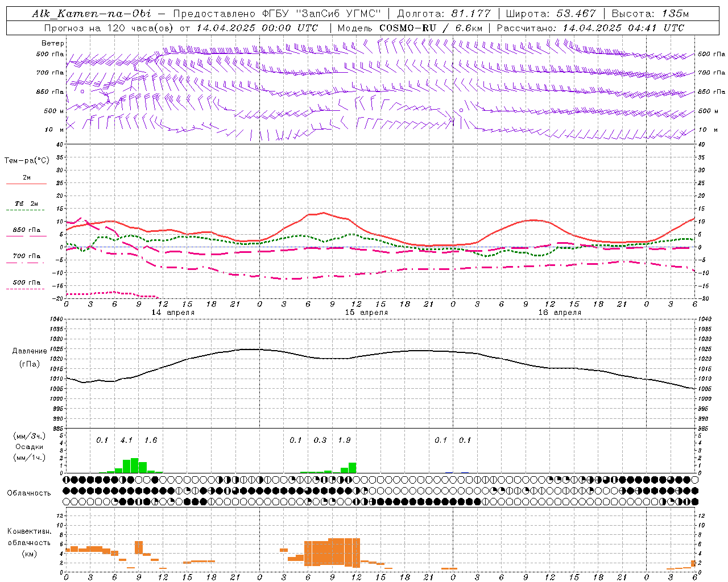
Task: Click the 985 value on right pressure axis
Action: pyautogui.click(x=704, y=429)
